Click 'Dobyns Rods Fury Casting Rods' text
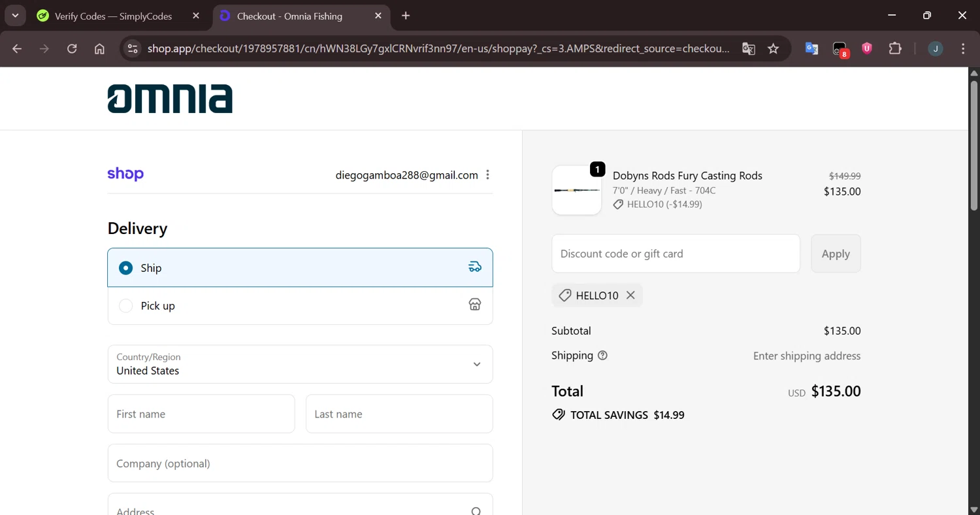Image resolution: width=980 pixels, height=515 pixels. [x=687, y=176]
